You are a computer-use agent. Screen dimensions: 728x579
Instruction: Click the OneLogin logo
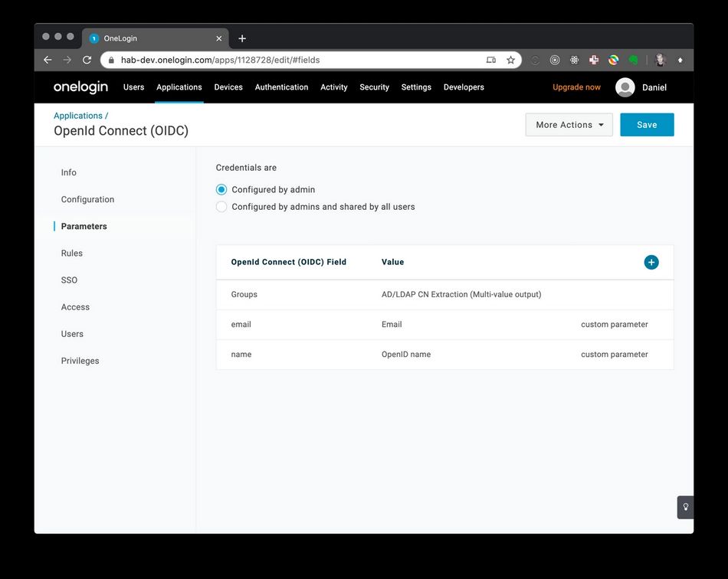tap(80, 87)
